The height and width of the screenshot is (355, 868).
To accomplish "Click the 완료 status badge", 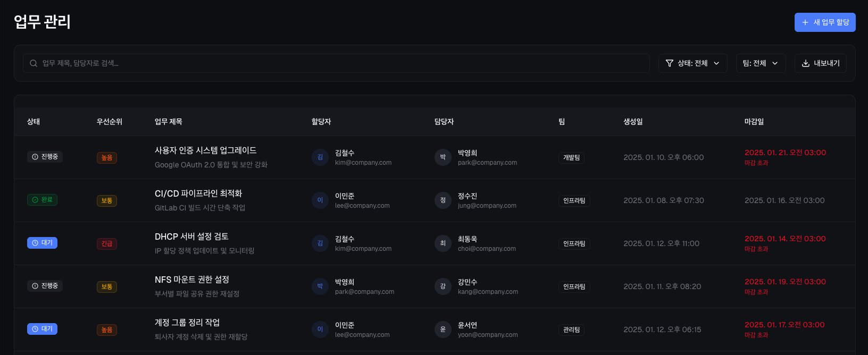I will point(43,200).
